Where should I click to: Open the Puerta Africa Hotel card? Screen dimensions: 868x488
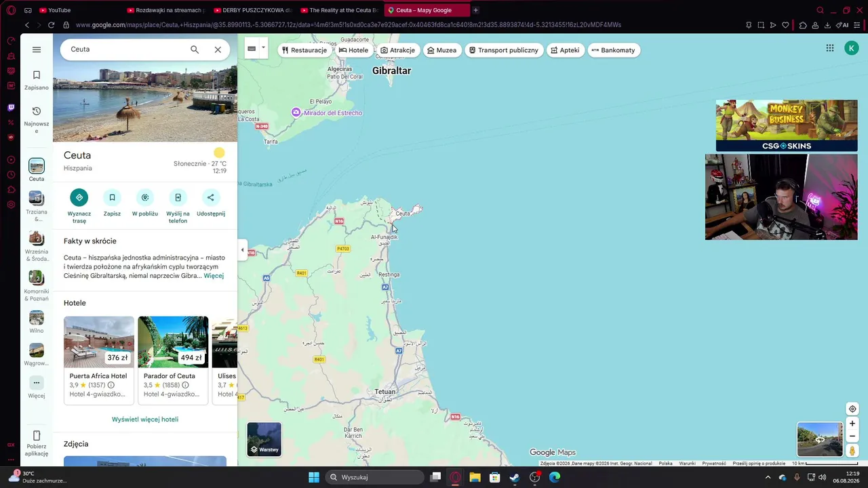[99, 359]
